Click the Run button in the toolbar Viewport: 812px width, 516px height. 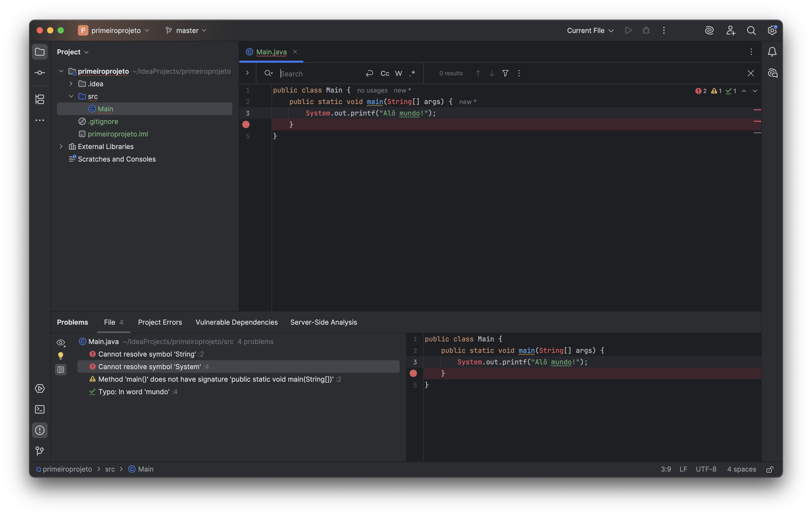tap(628, 30)
